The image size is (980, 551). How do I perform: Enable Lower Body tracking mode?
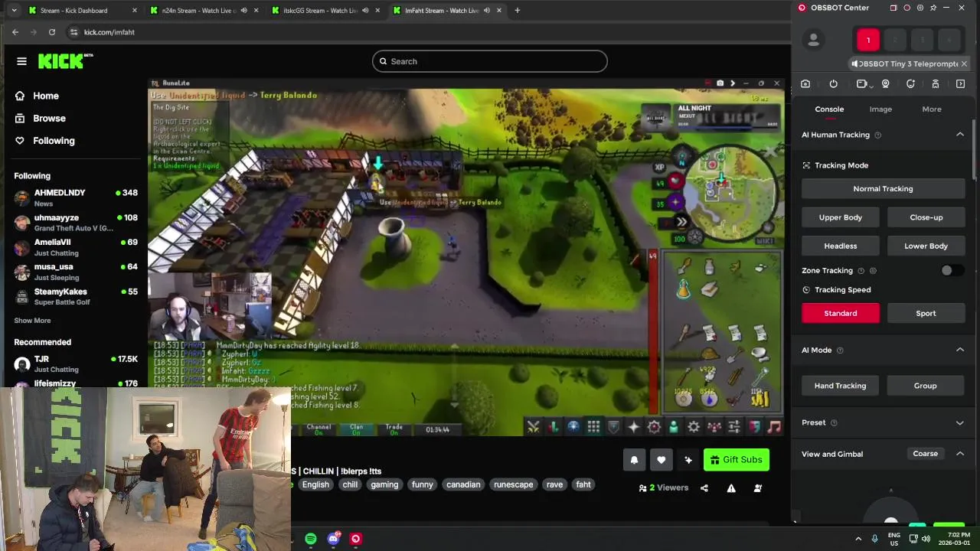pos(926,246)
